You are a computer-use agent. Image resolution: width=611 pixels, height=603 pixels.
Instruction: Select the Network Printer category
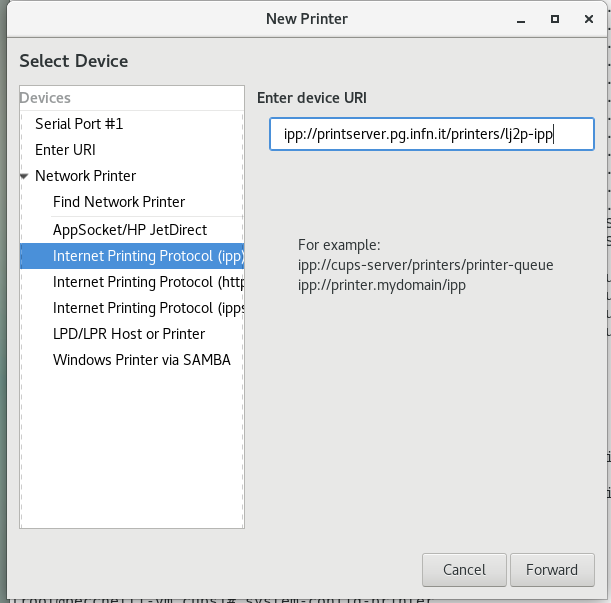click(132, 176)
